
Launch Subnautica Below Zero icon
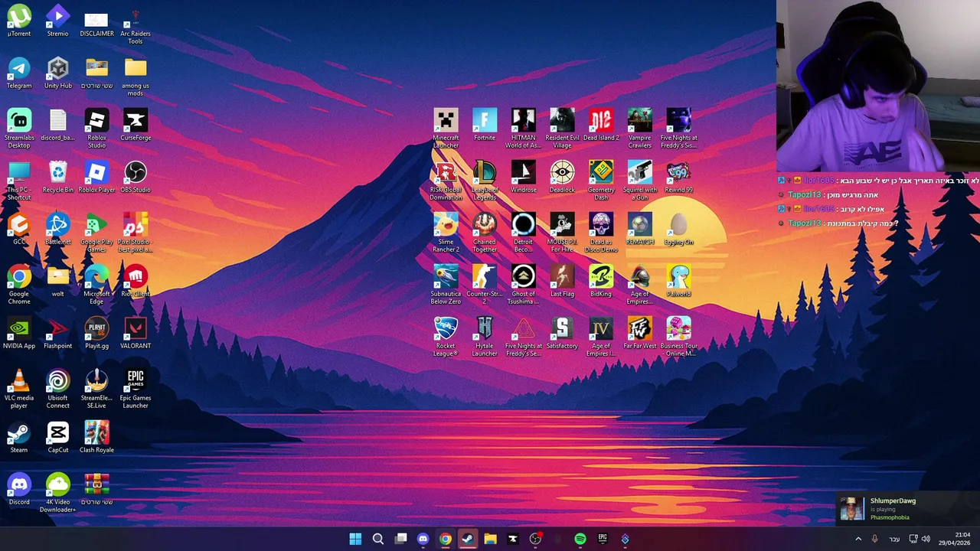point(446,285)
